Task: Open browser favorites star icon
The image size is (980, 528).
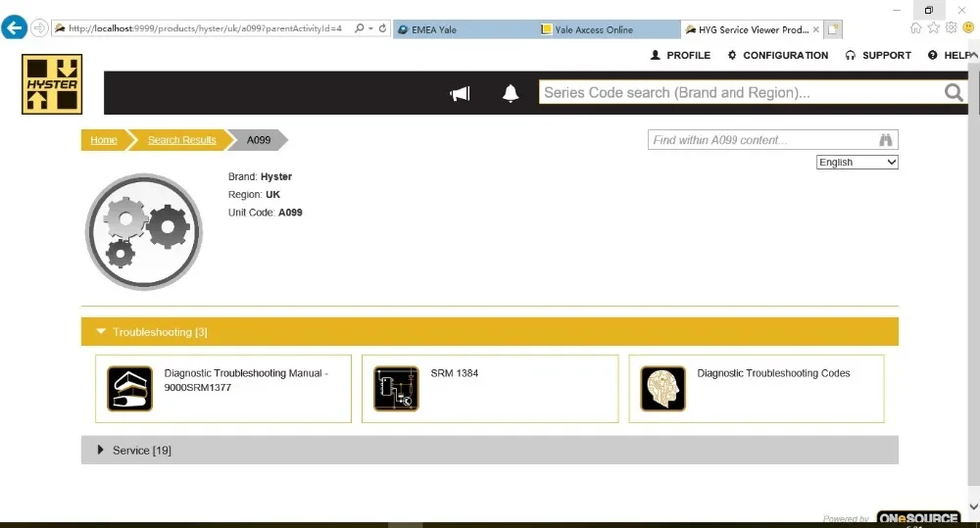Action: 933,27
